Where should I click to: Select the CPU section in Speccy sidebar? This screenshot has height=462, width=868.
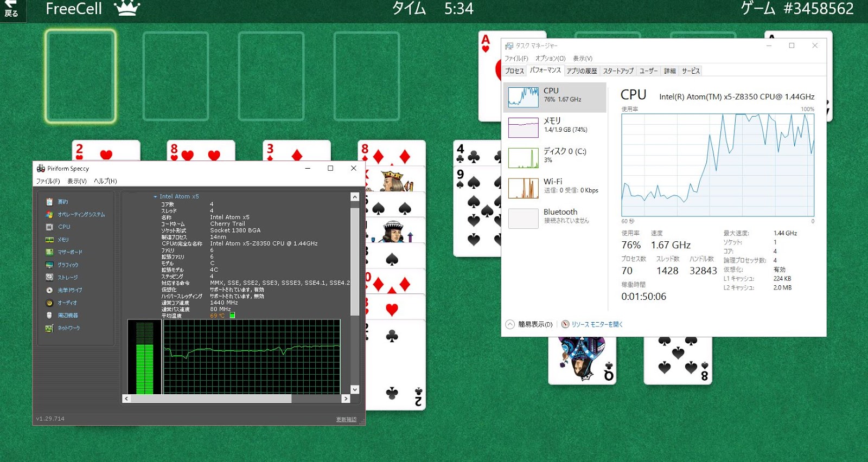tap(58, 227)
